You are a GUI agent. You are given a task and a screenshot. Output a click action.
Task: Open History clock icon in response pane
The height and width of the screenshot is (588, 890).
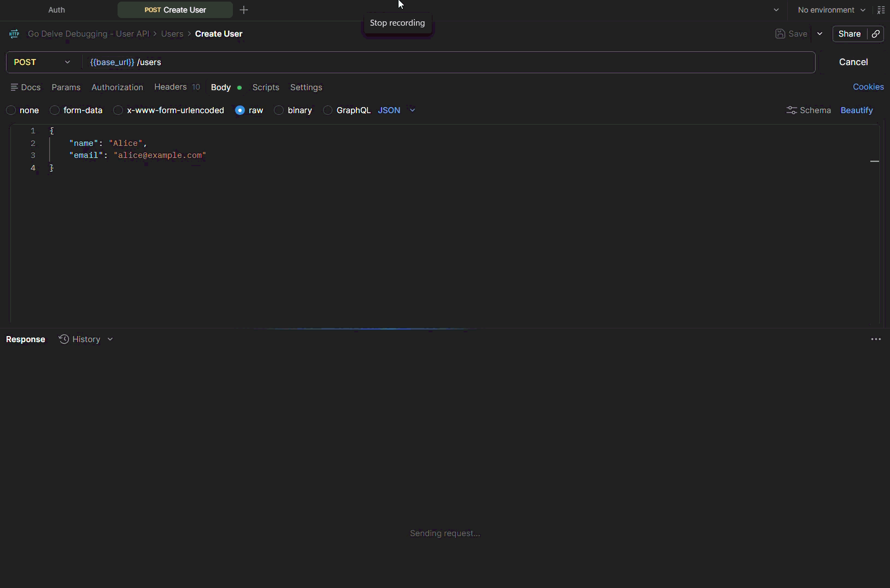(x=64, y=339)
